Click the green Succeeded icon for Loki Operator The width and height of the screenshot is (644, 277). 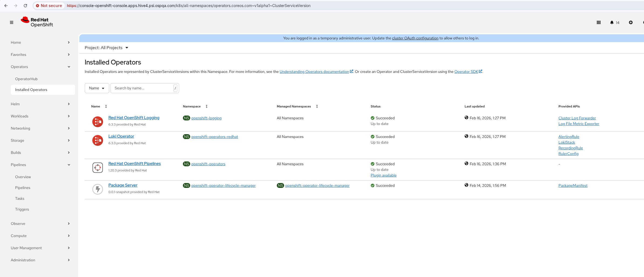[x=373, y=137]
